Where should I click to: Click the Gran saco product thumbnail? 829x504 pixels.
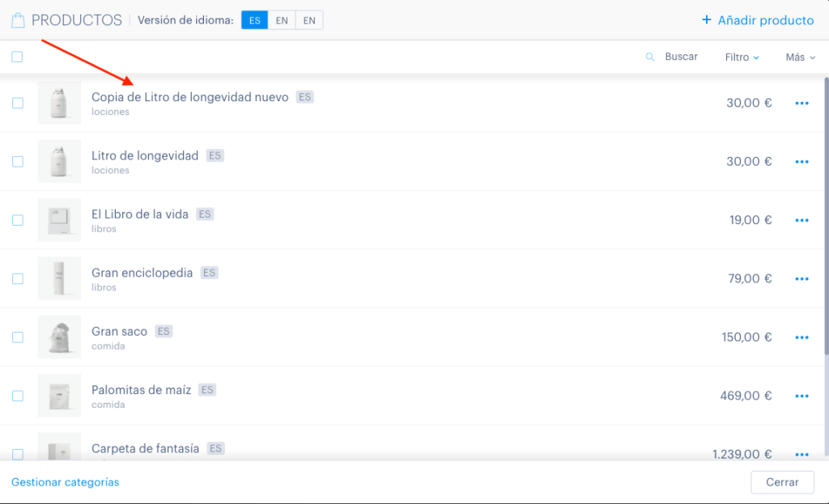pyautogui.click(x=59, y=337)
